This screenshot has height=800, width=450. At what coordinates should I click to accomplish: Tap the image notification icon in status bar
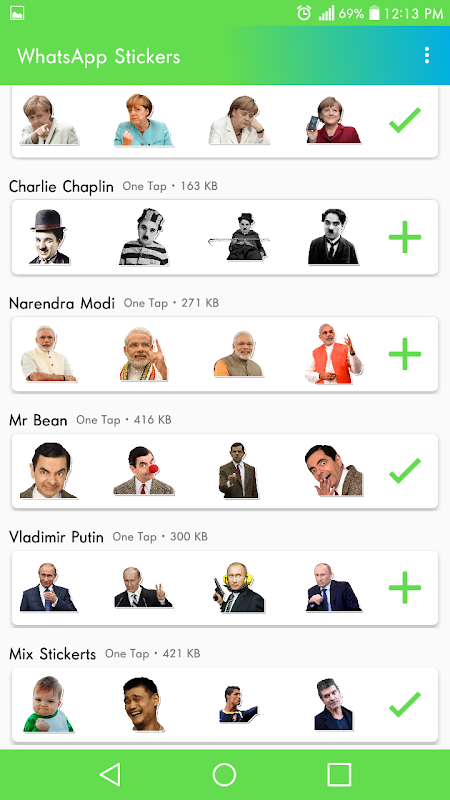click(x=17, y=13)
